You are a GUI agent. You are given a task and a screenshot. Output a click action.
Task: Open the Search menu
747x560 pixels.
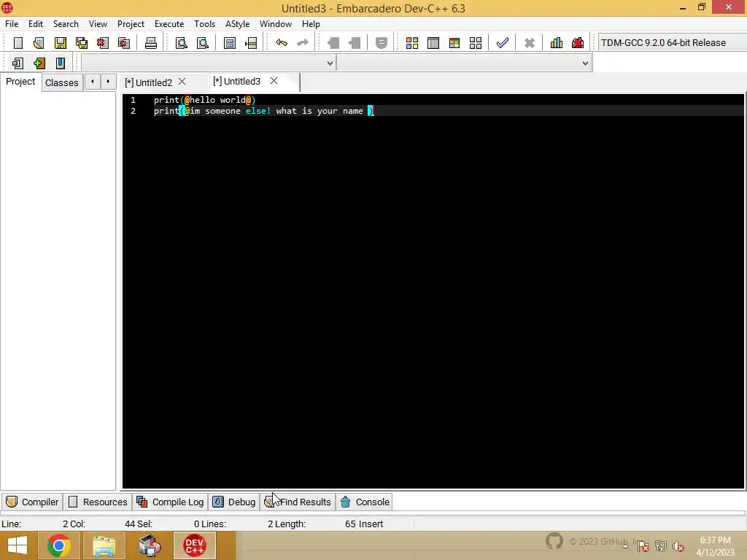[66, 24]
